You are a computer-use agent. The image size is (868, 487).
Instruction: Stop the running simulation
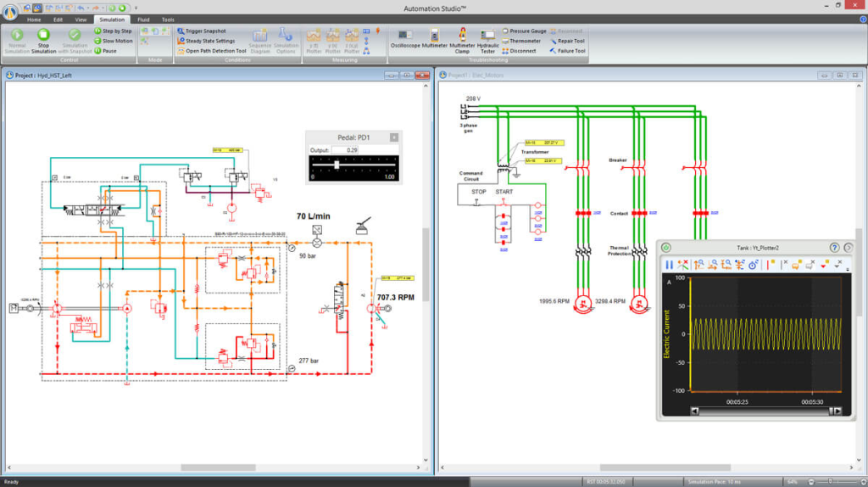pyautogui.click(x=43, y=42)
